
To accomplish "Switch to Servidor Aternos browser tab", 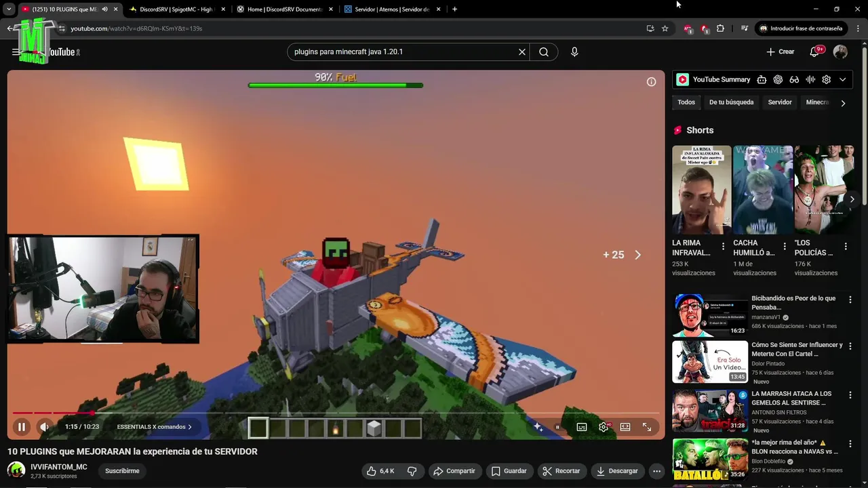I will 392,9.
